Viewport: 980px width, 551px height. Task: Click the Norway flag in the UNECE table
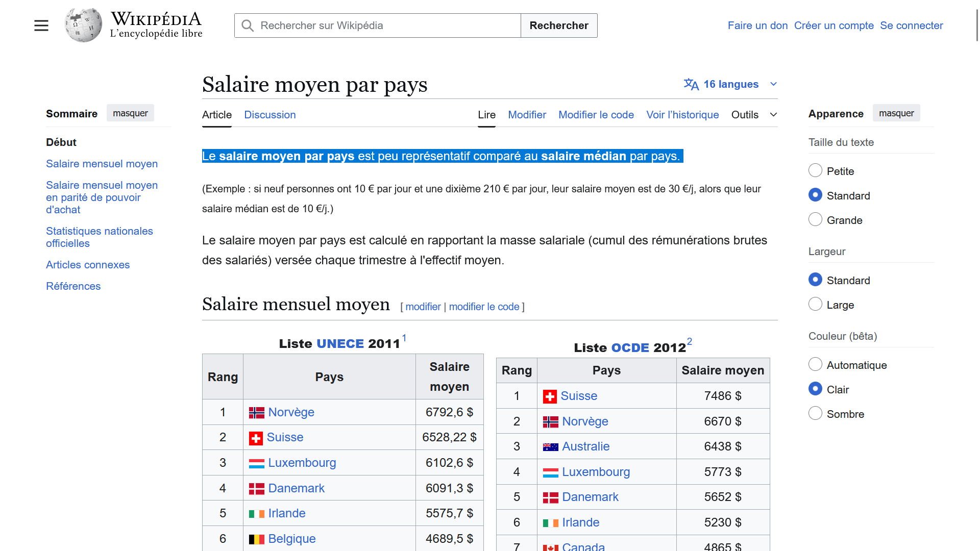coord(256,413)
